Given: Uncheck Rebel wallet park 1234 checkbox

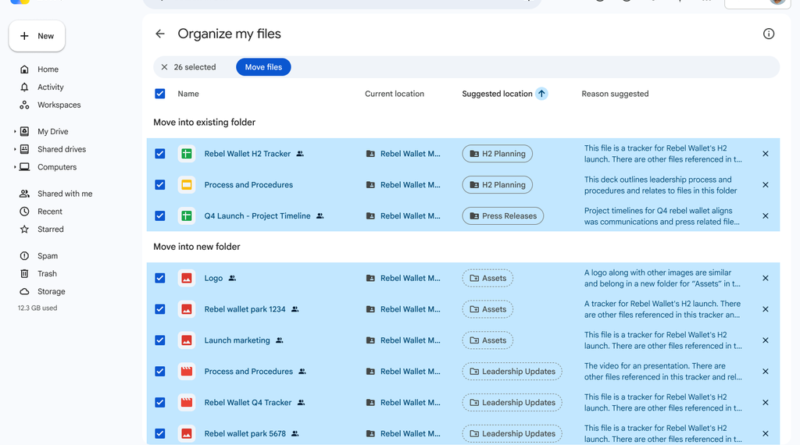Looking at the screenshot, I should (x=160, y=309).
